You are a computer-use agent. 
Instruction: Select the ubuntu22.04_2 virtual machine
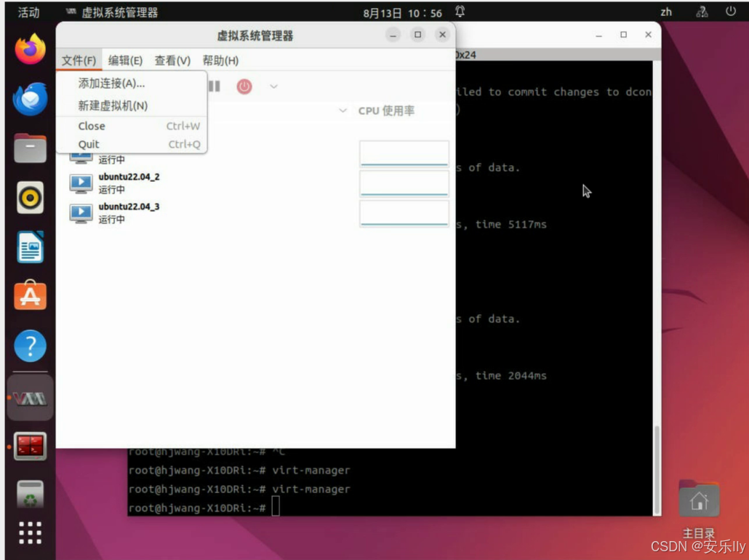coord(255,183)
